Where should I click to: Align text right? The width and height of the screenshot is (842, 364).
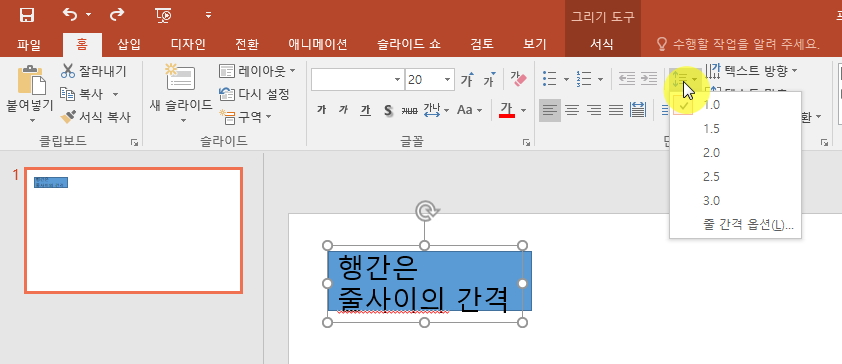[593, 111]
